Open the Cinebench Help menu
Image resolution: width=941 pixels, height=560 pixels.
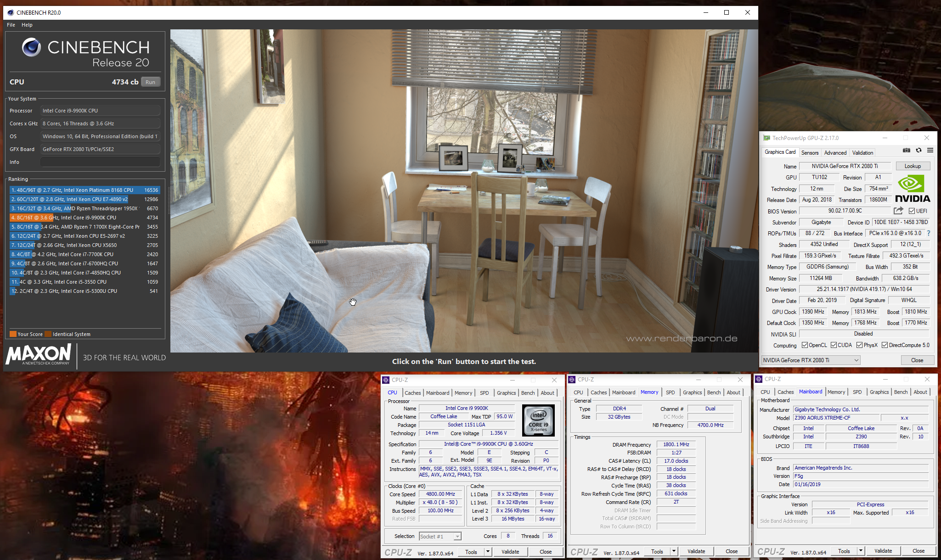[27, 25]
